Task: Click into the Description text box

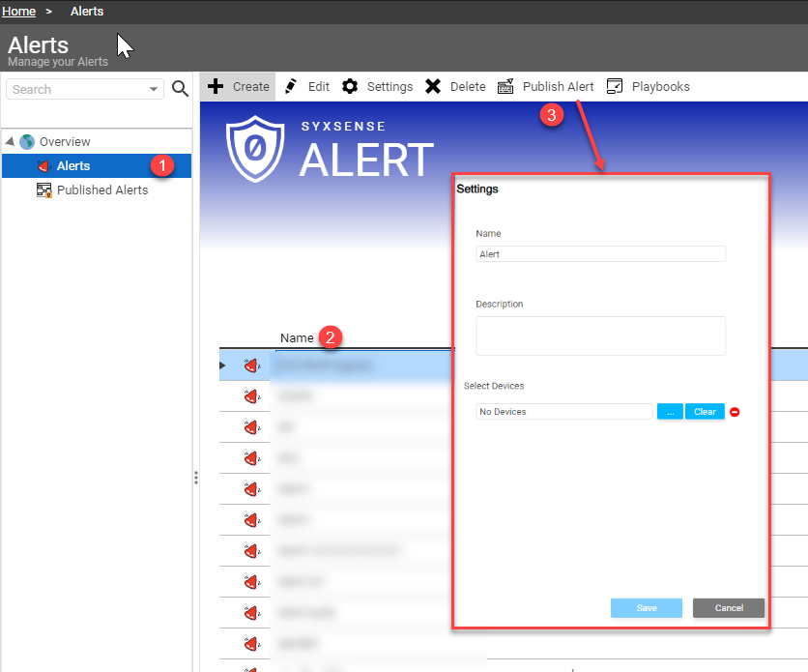Action: (x=600, y=336)
